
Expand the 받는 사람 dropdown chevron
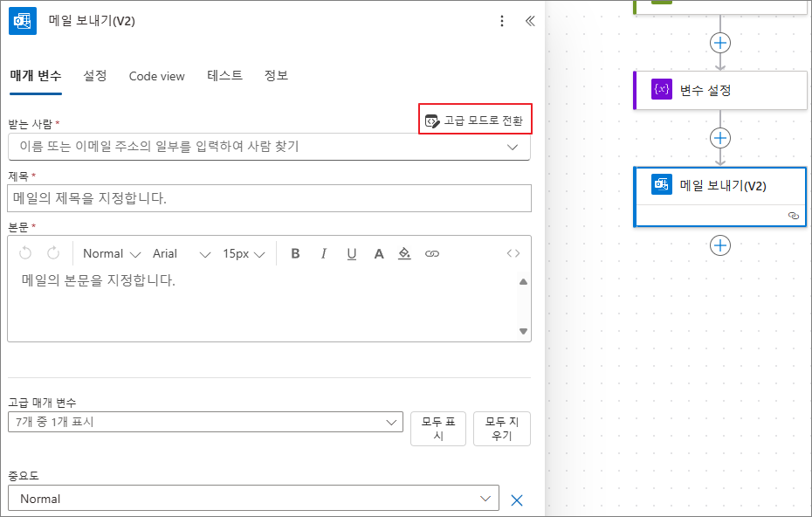pos(513,147)
